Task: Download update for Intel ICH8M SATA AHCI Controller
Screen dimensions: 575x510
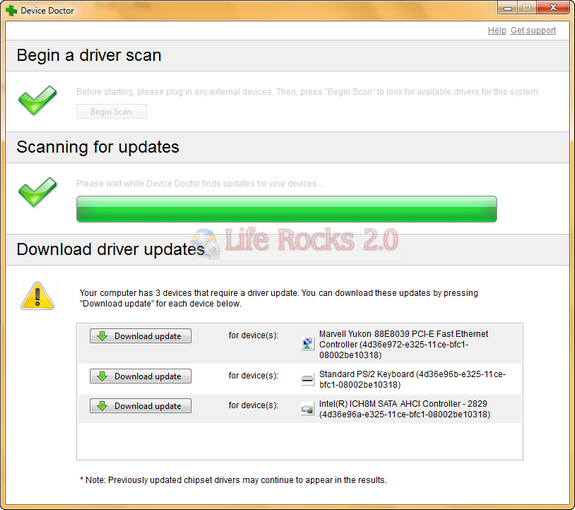Action: (140, 406)
